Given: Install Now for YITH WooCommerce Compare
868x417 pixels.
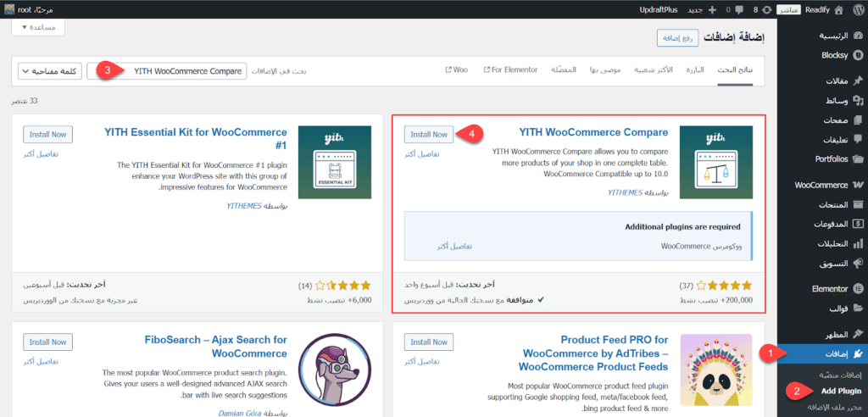Looking at the screenshot, I should (428, 134).
